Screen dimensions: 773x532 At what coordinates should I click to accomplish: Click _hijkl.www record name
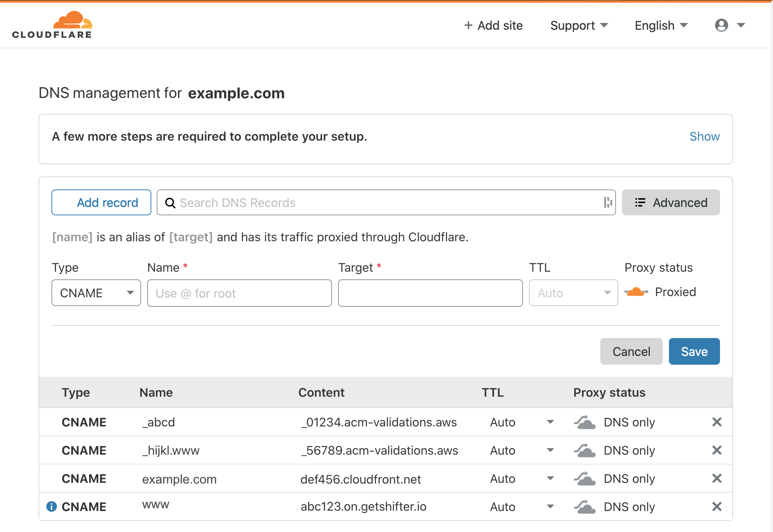click(x=170, y=450)
